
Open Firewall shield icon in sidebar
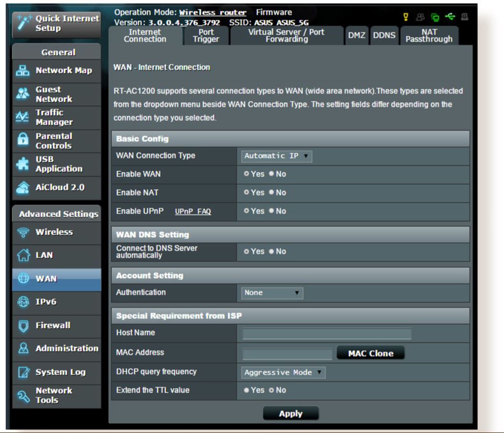23,326
